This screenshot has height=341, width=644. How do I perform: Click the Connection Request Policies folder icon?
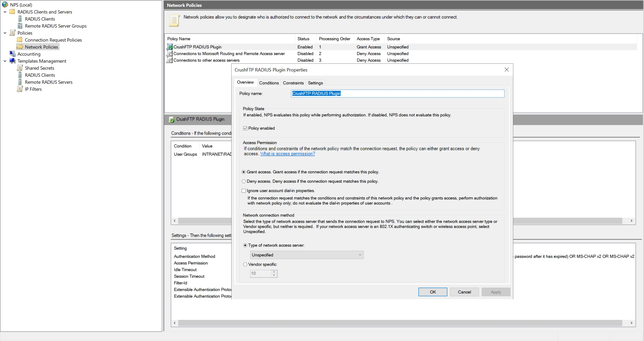tap(19, 40)
